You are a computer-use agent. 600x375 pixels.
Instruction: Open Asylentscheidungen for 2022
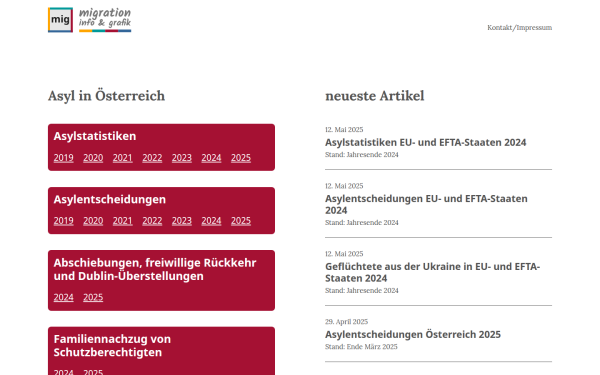152,221
